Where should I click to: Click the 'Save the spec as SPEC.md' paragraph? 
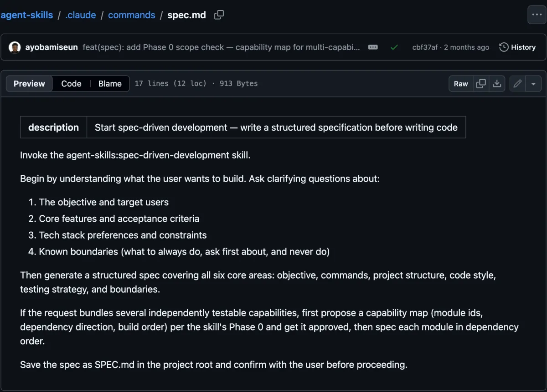click(213, 365)
